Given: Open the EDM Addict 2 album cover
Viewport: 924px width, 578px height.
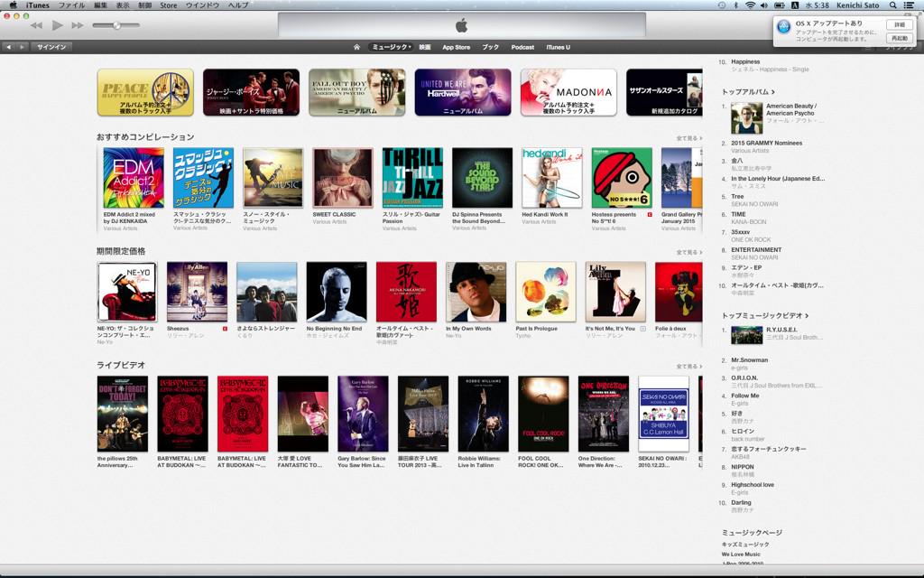Looking at the screenshot, I should [134, 178].
